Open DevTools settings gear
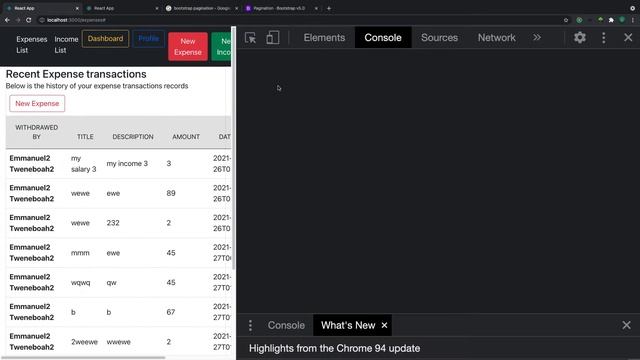The width and height of the screenshot is (640, 360). [580, 38]
